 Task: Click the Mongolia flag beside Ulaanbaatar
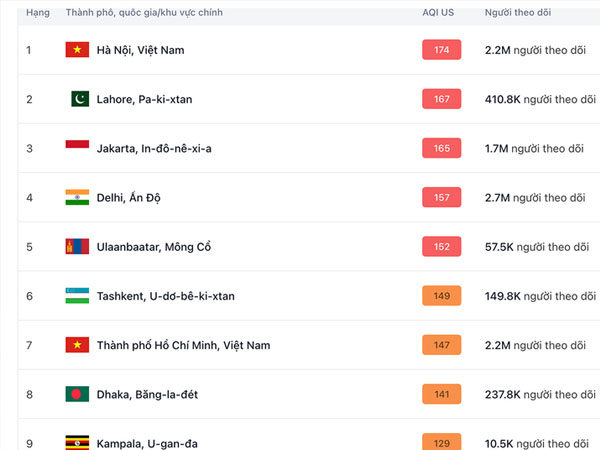click(x=77, y=247)
